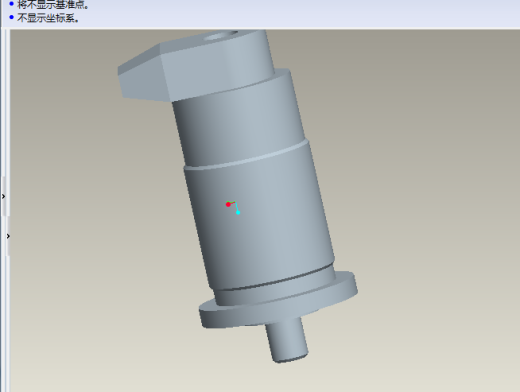Click the message '不显示坐标系。'
The image size is (520, 392).
click(x=48, y=18)
